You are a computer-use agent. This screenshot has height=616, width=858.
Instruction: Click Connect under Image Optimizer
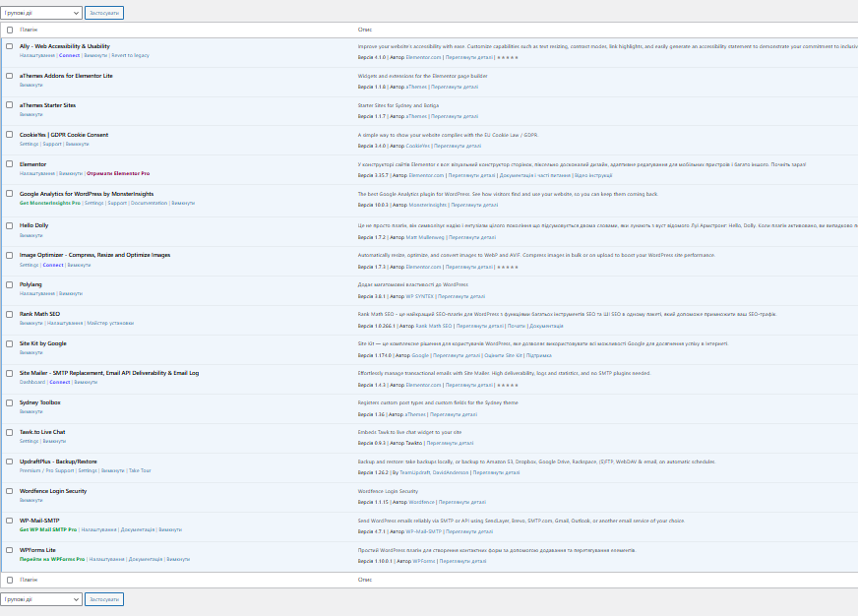pos(53,265)
